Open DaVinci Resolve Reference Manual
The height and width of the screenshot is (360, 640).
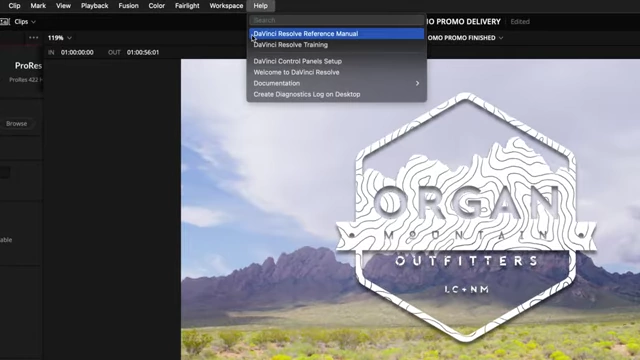click(x=337, y=34)
